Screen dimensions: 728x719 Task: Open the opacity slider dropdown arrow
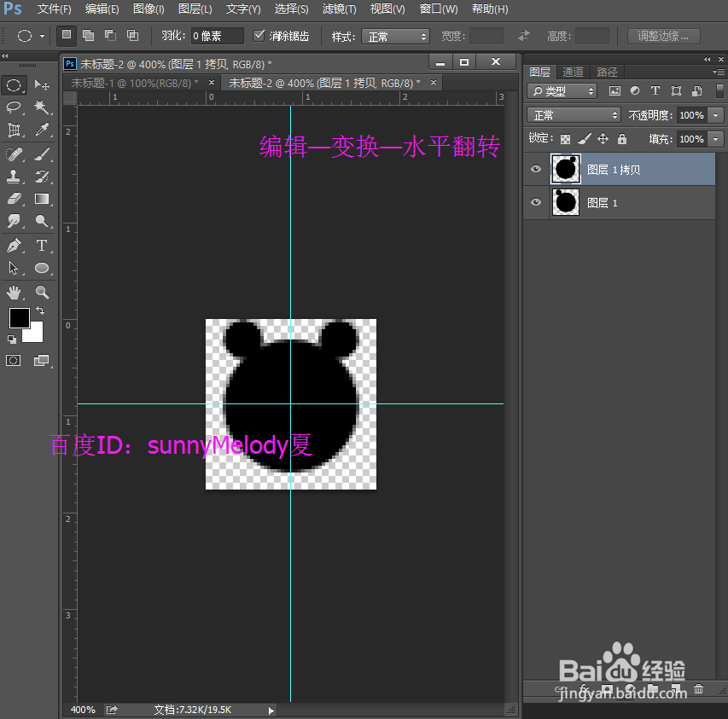click(715, 115)
